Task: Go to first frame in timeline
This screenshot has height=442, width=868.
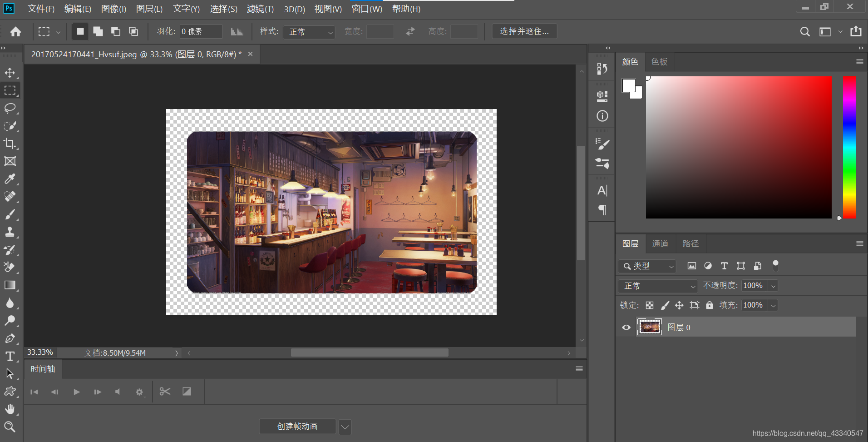Action: [34, 392]
